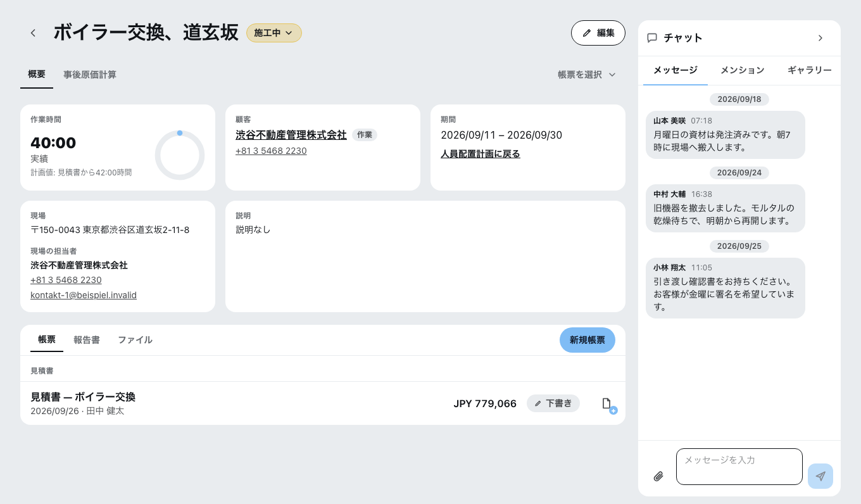This screenshot has width=861, height=504.
Task: Open the メンション chat tab
Action: pos(743,70)
